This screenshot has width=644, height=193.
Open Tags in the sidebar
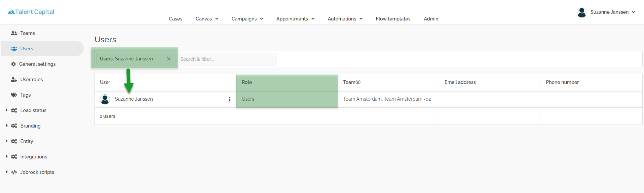[26, 95]
